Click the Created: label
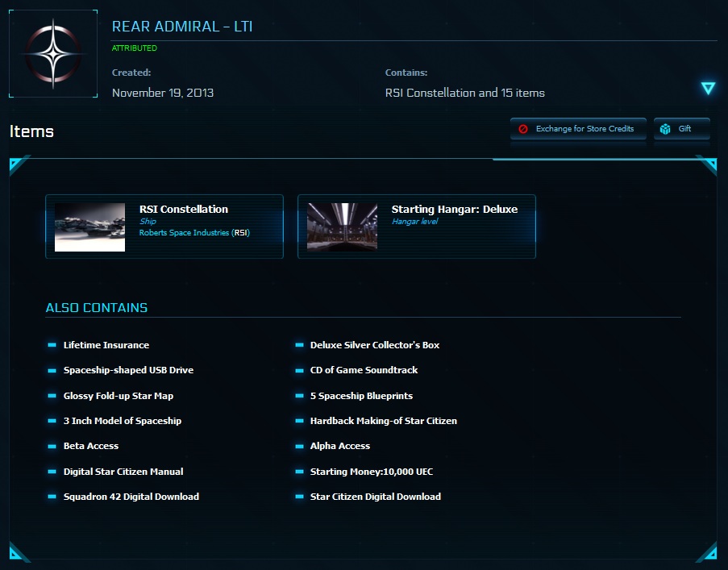728x570 pixels. 131,73
